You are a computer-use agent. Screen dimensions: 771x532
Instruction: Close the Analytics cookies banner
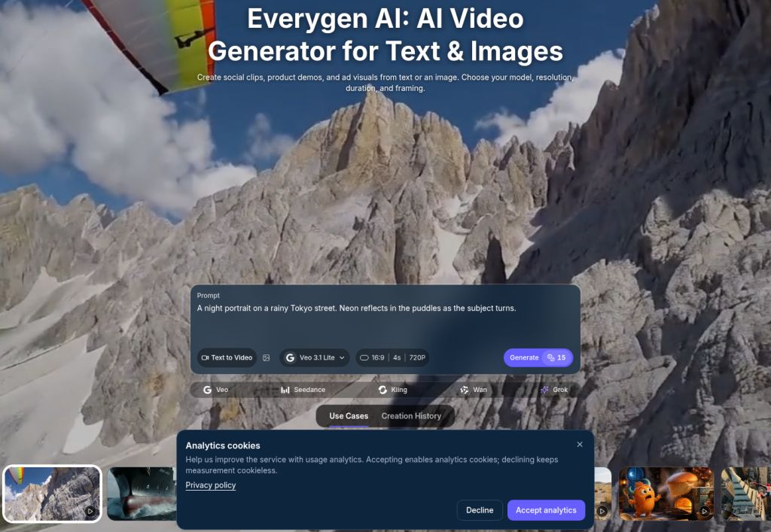click(580, 444)
